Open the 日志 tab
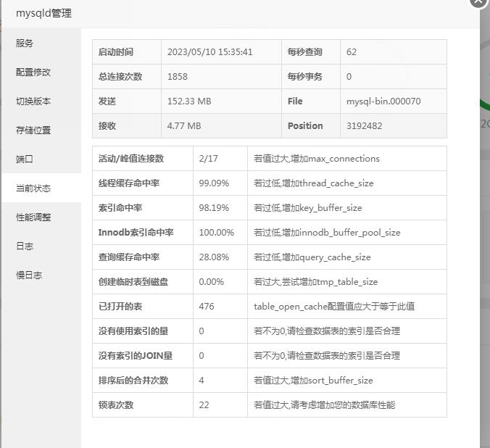Viewport: 490px width, 448px height. [41, 246]
